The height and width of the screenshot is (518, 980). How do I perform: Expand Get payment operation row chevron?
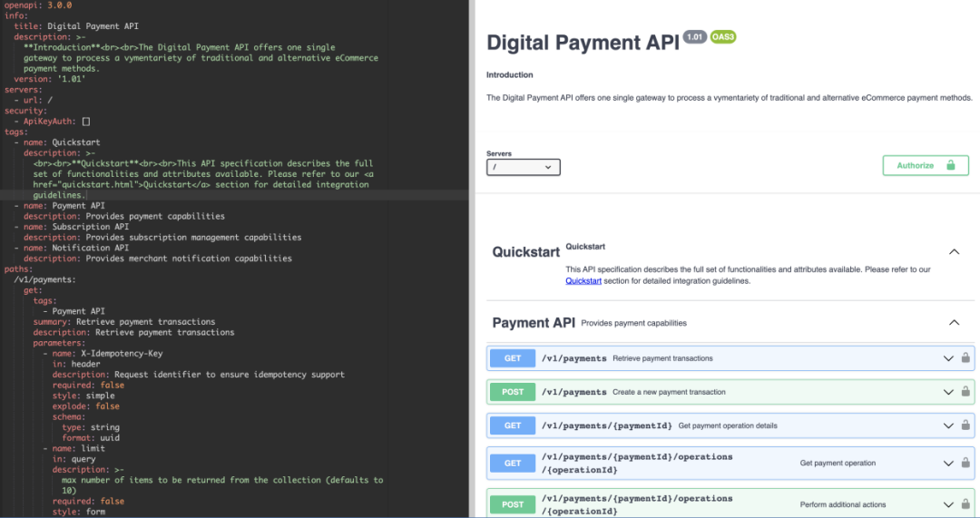(x=948, y=464)
